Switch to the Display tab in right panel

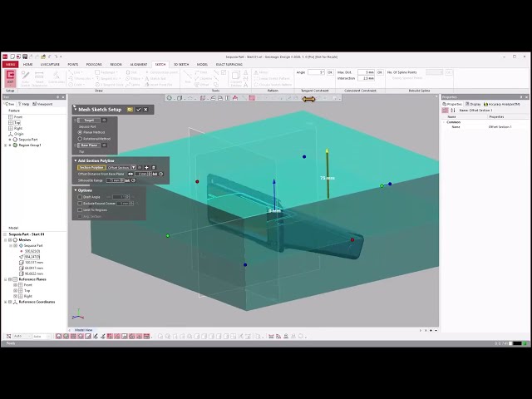click(473, 104)
